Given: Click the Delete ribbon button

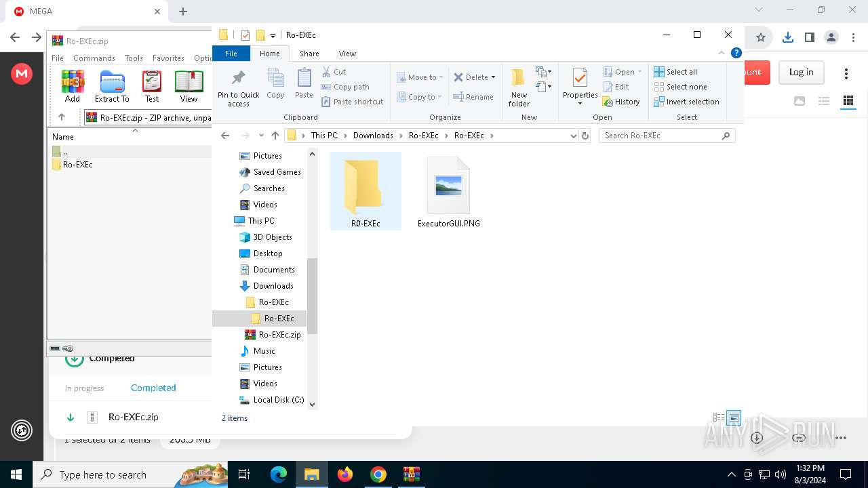Looking at the screenshot, I should click(x=474, y=77).
